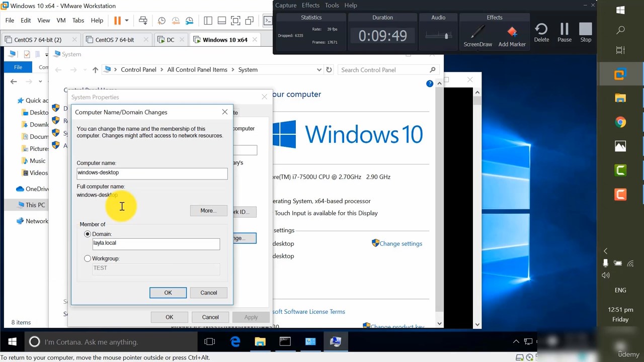The height and width of the screenshot is (362, 644).
Task: Click the More... button
Action: pos(208,211)
